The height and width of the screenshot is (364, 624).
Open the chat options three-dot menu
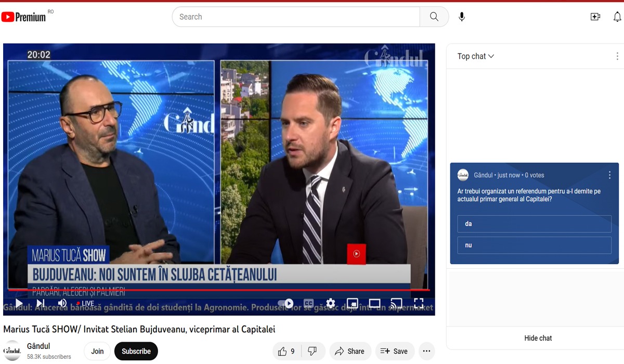click(617, 56)
